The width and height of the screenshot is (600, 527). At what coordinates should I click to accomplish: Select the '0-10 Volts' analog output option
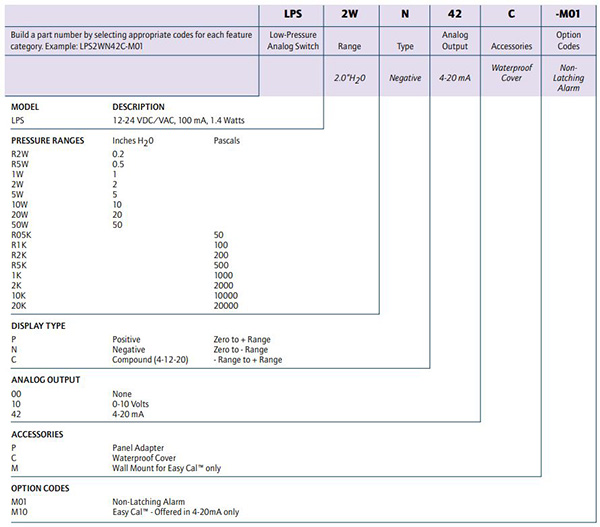pos(134,404)
